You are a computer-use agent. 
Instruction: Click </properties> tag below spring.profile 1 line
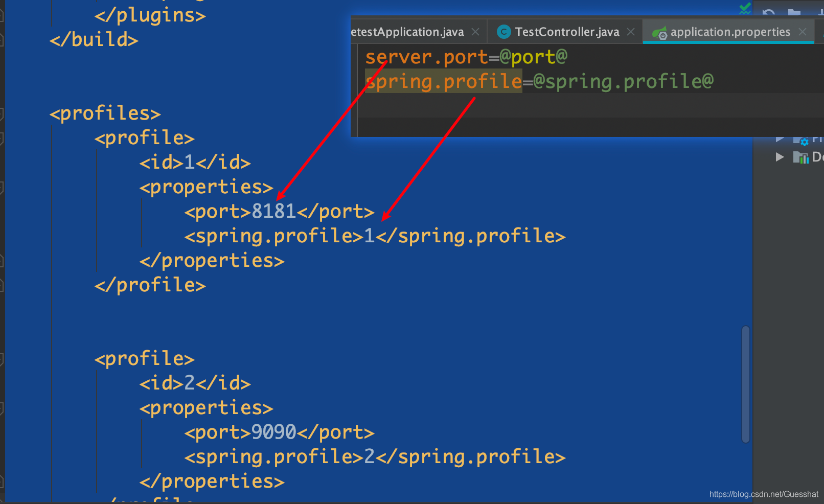tap(212, 260)
